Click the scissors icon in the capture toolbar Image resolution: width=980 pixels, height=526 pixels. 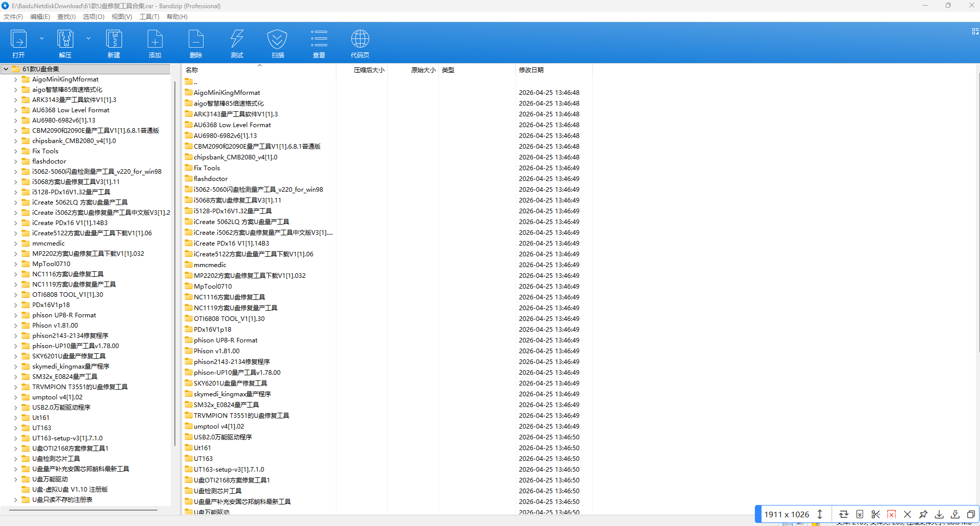pos(875,514)
